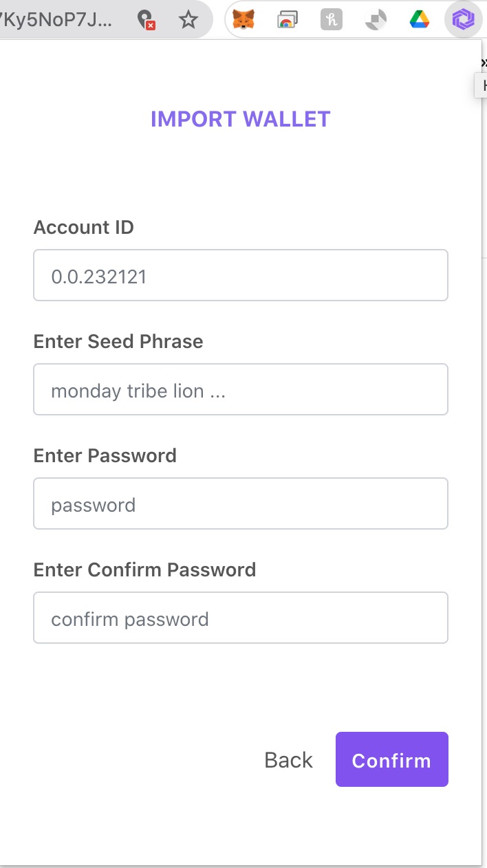Focus the Account ID input field
This screenshot has width=487, height=868.
(241, 275)
